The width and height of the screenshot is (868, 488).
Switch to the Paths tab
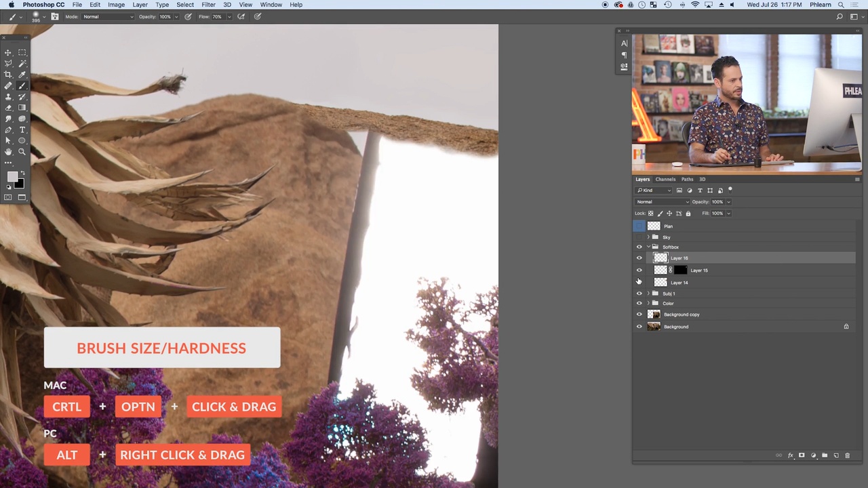(x=687, y=180)
